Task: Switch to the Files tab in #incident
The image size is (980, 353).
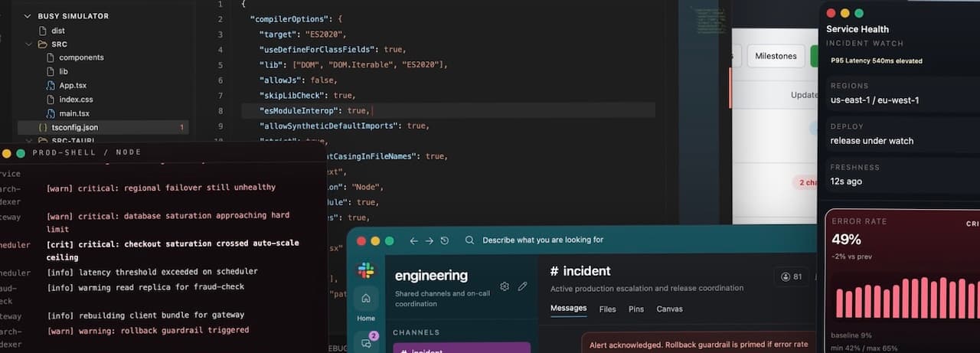Action: 607,309
